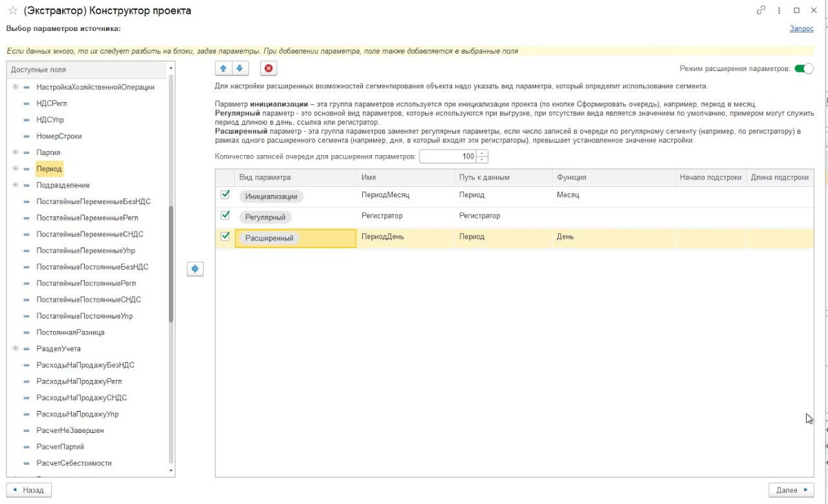Click Начало подстроки column header

711,177
